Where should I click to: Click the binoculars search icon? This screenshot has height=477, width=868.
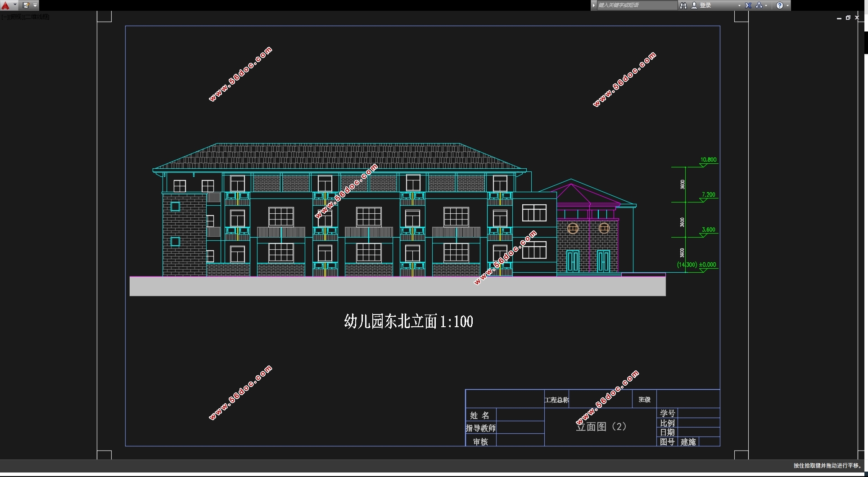pyautogui.click(x=683, y=5)
